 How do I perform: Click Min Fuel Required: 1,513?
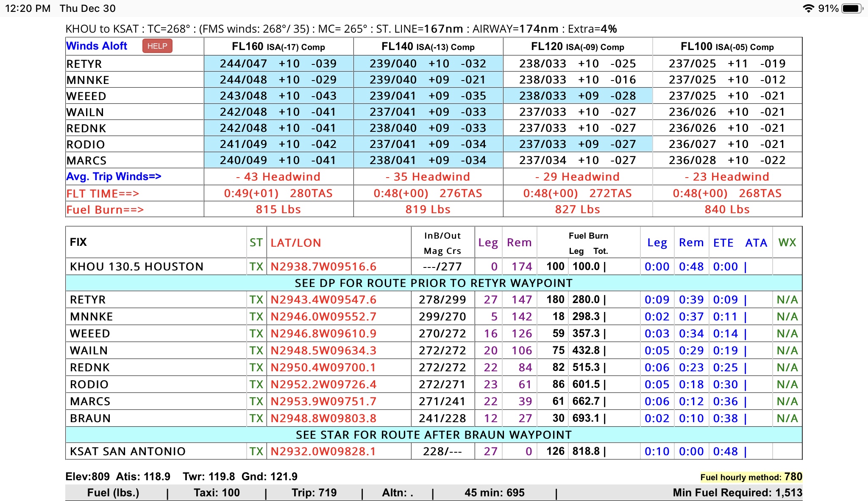pos(737,493)
